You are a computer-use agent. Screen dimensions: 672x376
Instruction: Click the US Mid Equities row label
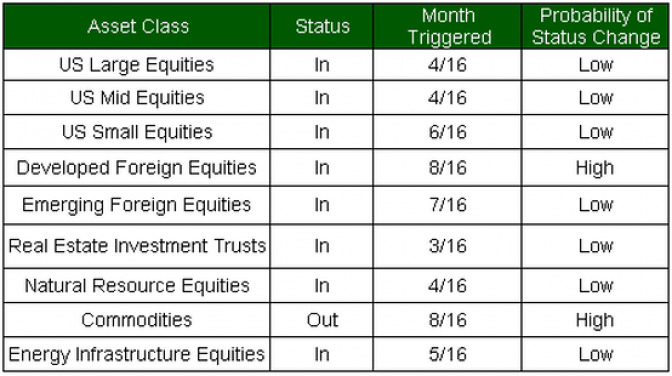pos(137,98)
